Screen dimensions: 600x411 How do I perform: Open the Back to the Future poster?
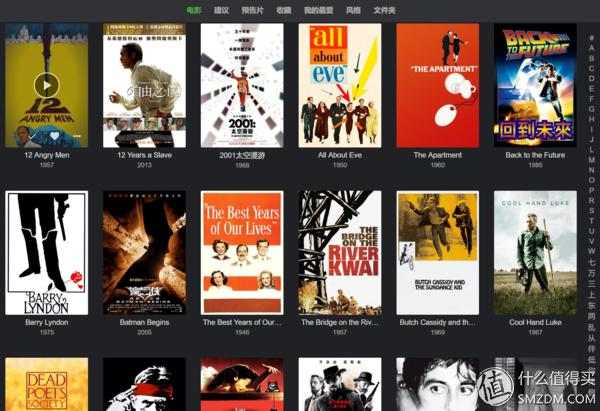[535, 85]
